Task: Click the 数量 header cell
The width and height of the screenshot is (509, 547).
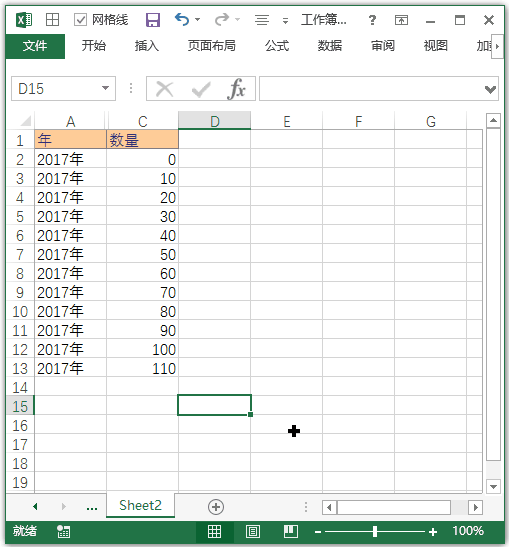Action: point(142,140)
